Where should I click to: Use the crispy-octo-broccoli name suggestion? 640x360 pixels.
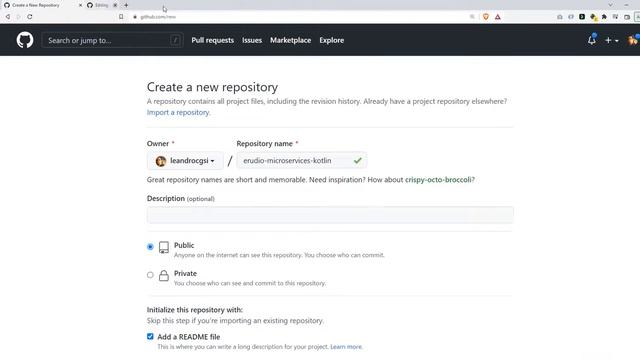[x=438, y=180]
